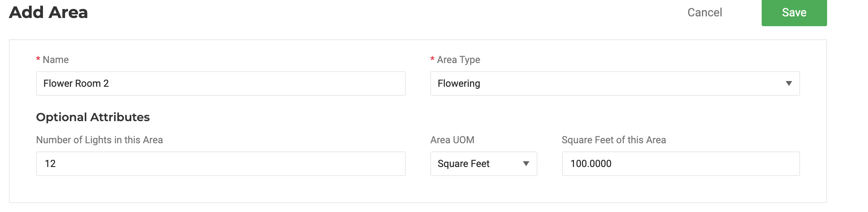The height and width of the screenshot is (212, 868).
Task: Open the Area UOM dropdown
Action: pos(483,164)
